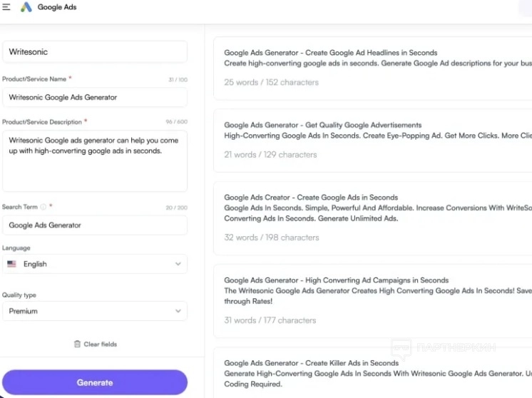Select the 'Create Google Ad Headlines in Seconds' result
The height and width of the screenshot is (398, 532).
tap(372, 68)
